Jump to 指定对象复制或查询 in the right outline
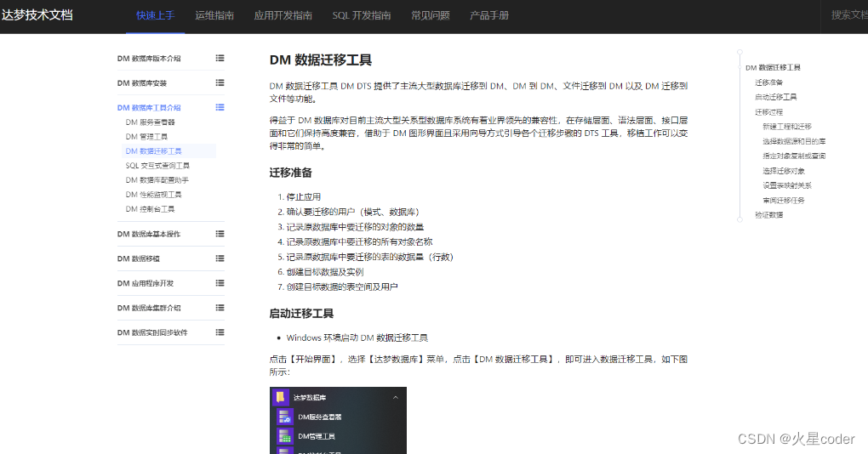This screenshot has width=868, height=454. (x=794, y=156)
